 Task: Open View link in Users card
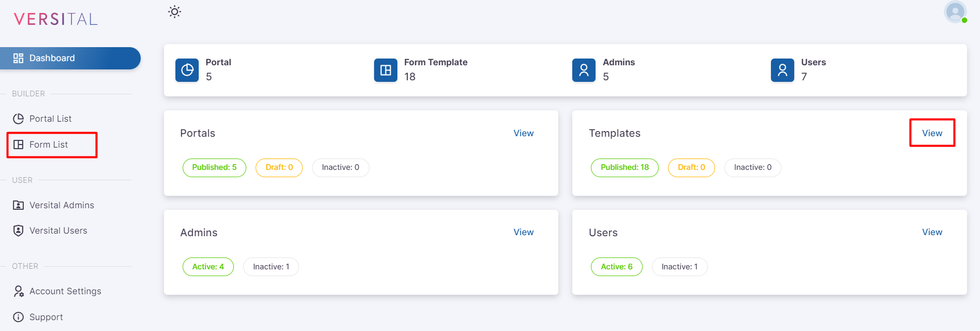click(932, 232)
